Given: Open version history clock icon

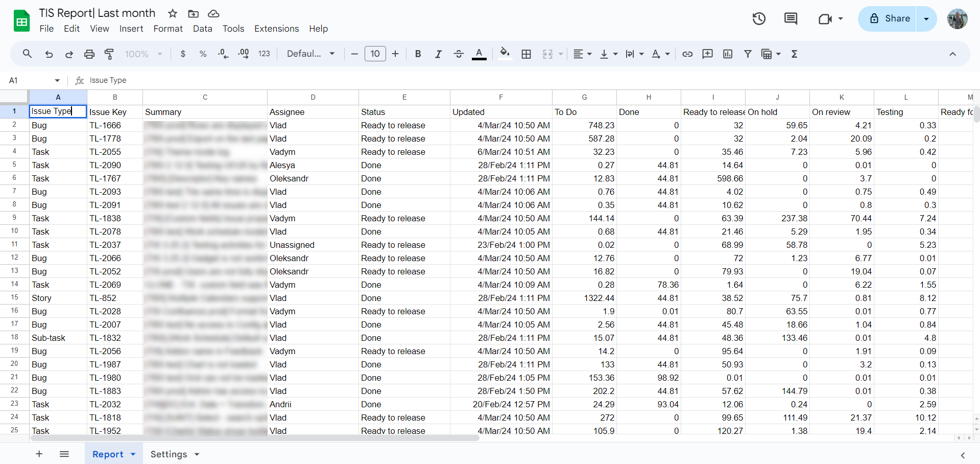Looking at the screenshot, I should 759,19.
